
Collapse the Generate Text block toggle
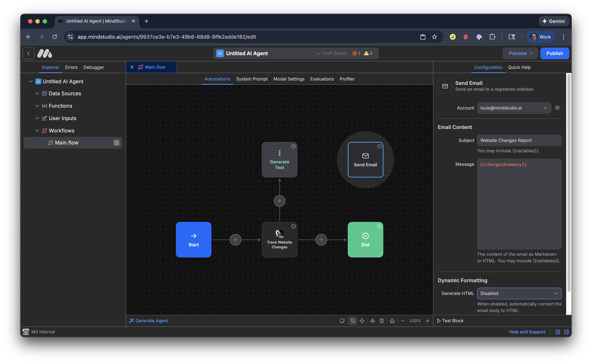pyautogui.click(x=293, y=146)
